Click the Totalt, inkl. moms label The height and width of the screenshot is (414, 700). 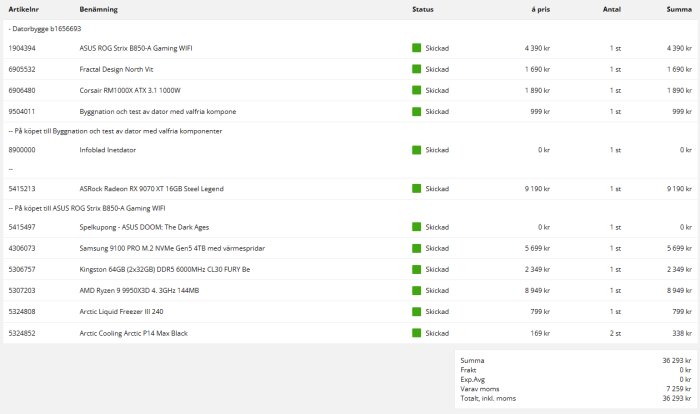(488, 398)
